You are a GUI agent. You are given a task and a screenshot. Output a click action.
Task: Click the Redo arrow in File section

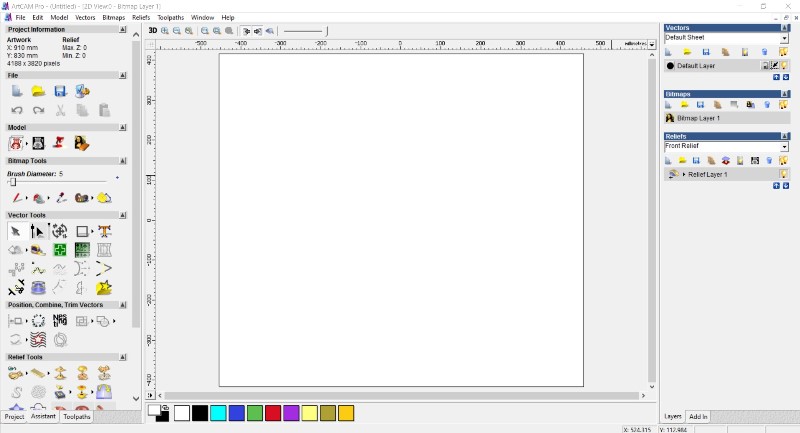38,110
